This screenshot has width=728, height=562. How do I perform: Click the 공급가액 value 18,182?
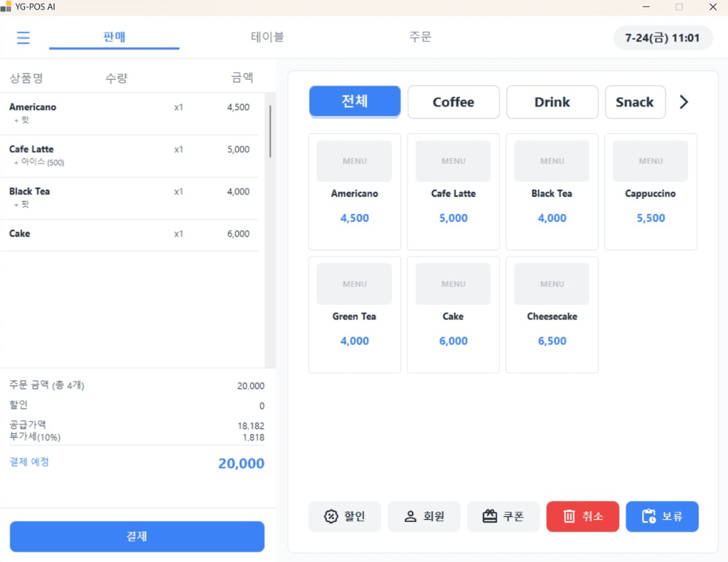[252, 425]
